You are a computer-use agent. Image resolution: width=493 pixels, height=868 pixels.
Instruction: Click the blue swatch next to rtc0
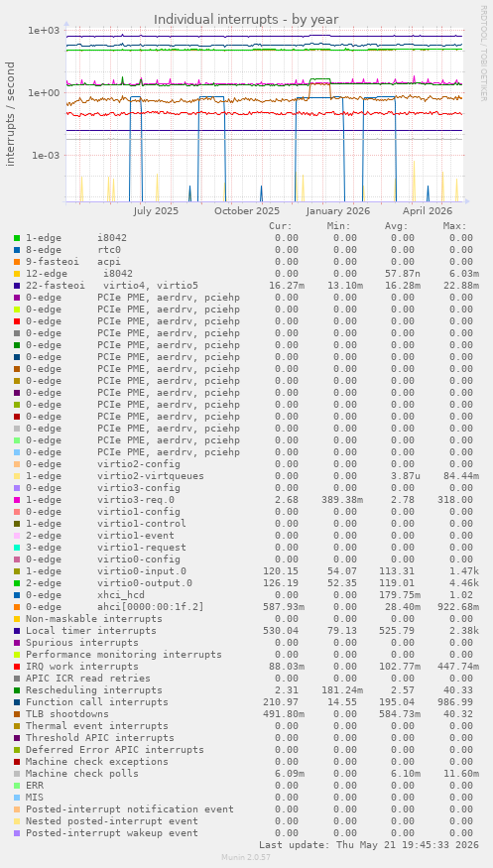pos(17,250)
